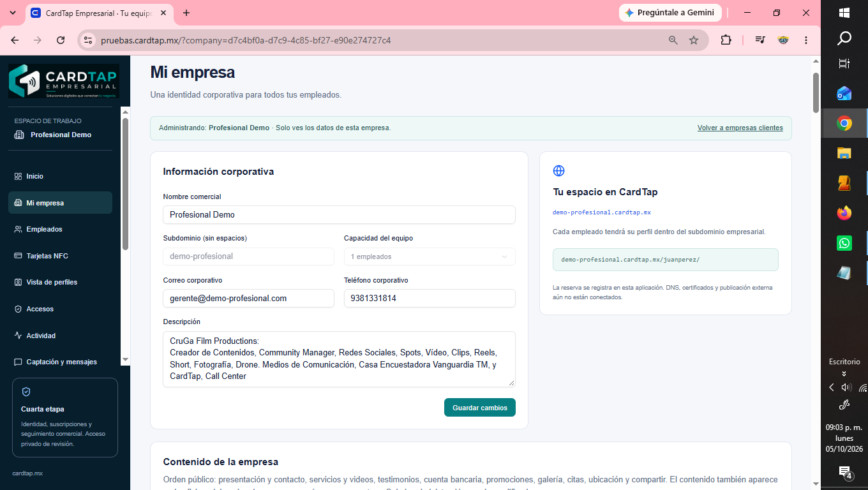Click the page vertical scrollbar thumb
The image size is (868, 490).
[x=816, y=93]
